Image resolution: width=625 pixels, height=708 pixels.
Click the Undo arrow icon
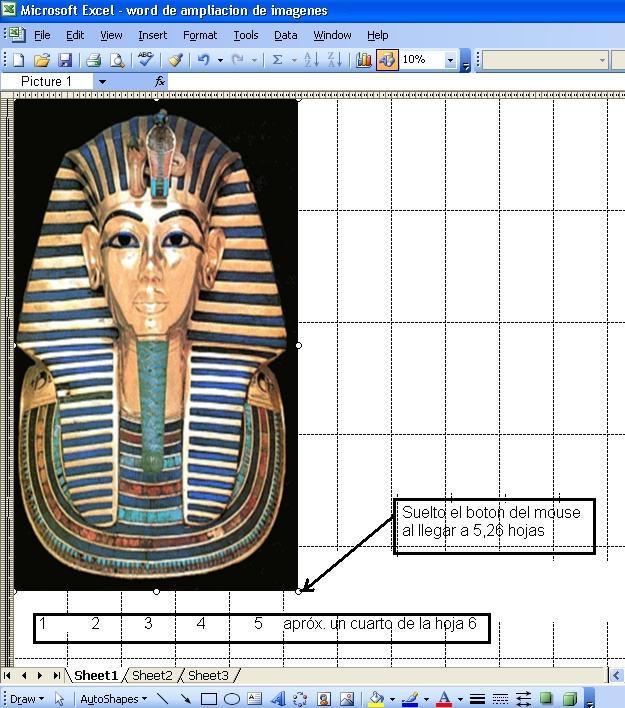click(x=204, y=60)
